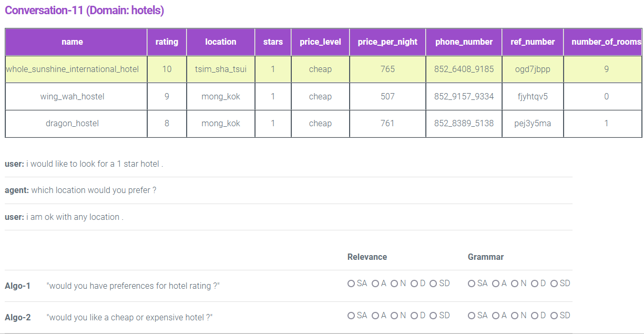The height and width of the screenshot is (334, 644).
Task: Click the rating column header
Action: coord(167,42)
